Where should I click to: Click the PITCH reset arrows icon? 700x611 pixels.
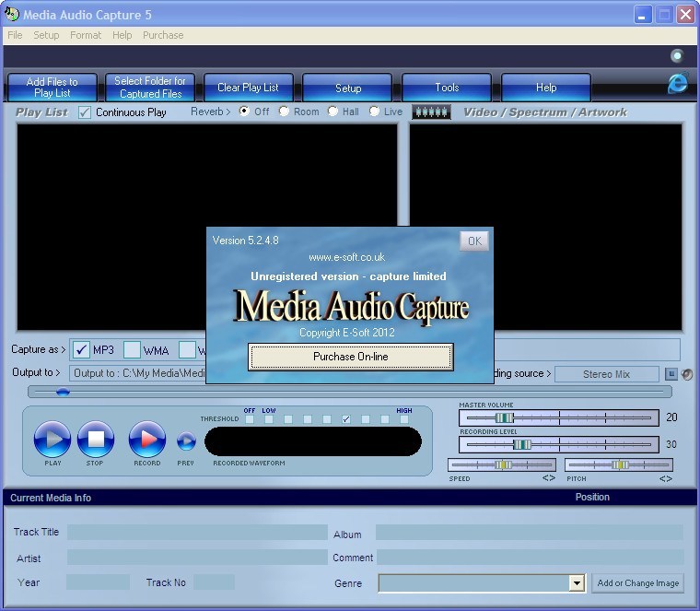tap(666, 479)
